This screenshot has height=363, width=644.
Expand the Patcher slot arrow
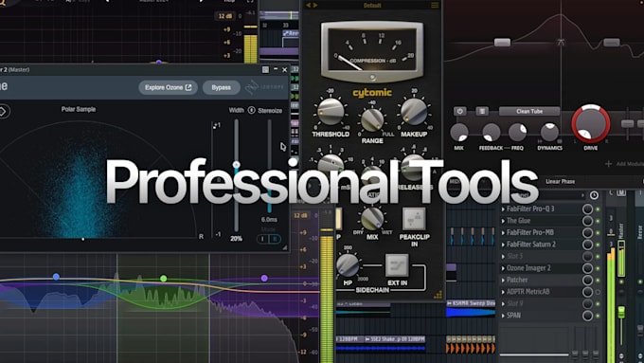point(503,280)
